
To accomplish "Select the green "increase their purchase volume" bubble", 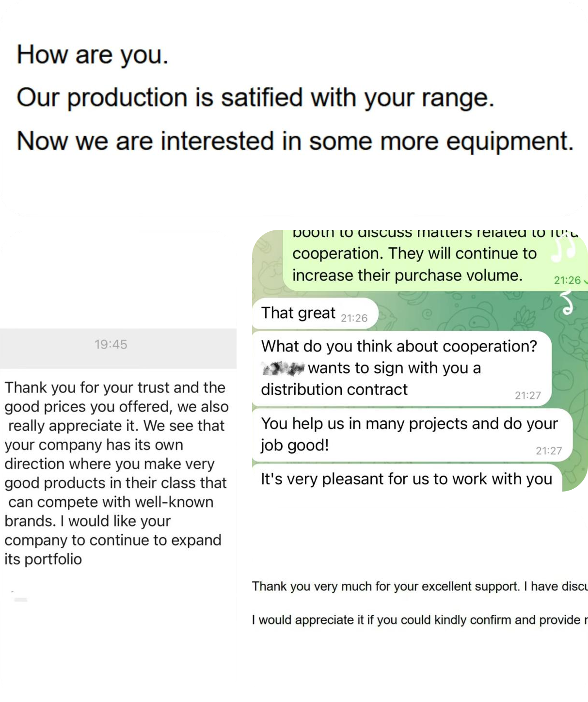I will point(407,275).
